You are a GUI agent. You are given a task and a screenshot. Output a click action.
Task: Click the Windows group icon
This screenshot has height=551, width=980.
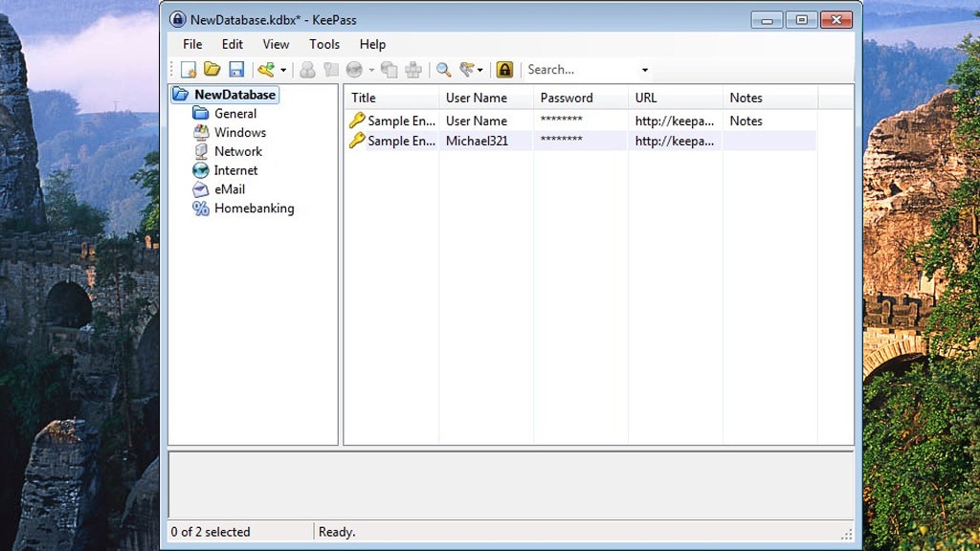click(x=201, y=132)
